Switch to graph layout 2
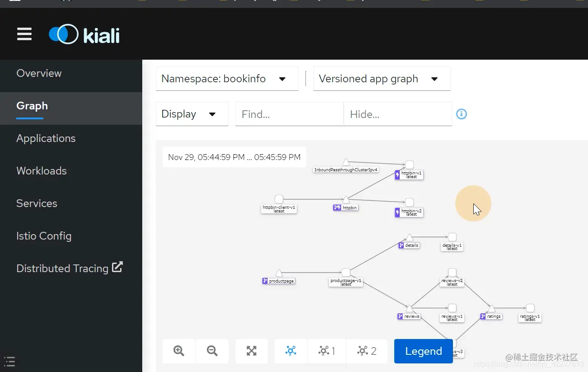Viewport: 588px width, 372px height. [367, 351]
